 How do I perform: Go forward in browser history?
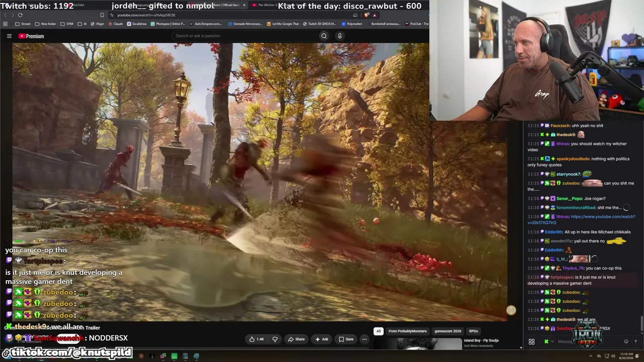pos(12,15)
